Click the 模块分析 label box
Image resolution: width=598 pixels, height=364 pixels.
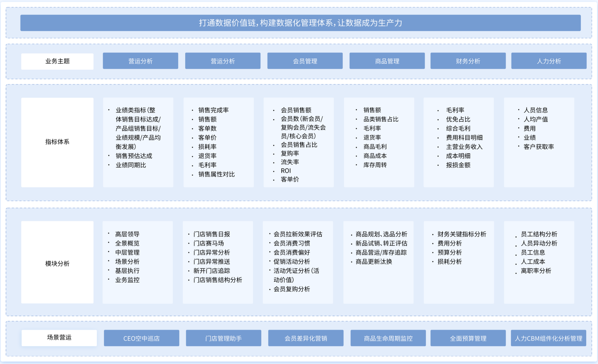57,264
